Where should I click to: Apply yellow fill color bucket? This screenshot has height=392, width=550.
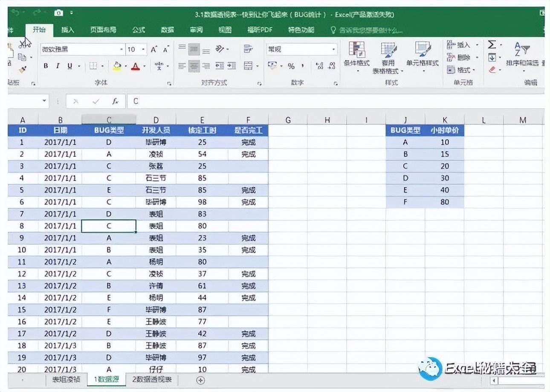tap(117, 66)
